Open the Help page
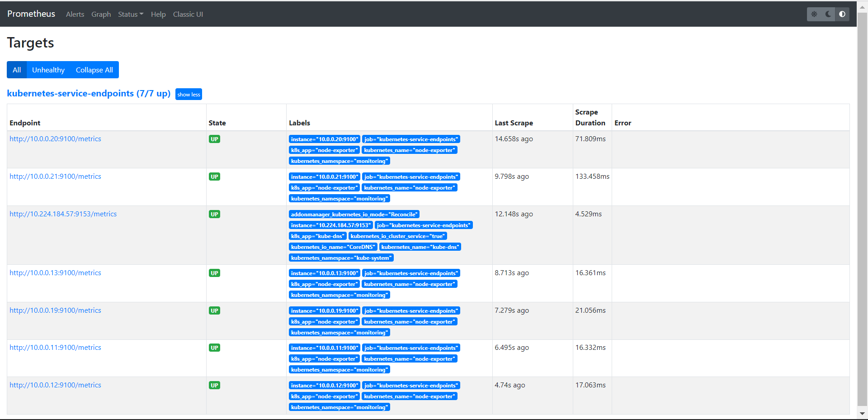This screenshot has height=420, width=868. 158,14
